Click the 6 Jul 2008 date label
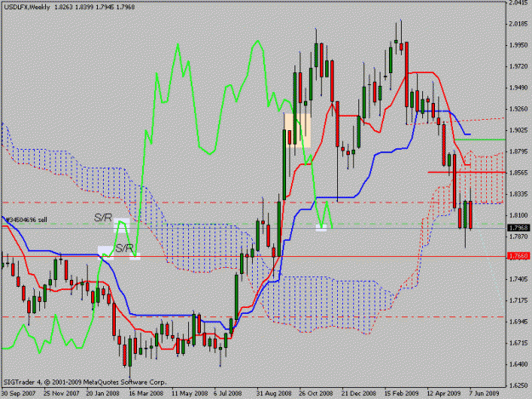 [227, 394]
